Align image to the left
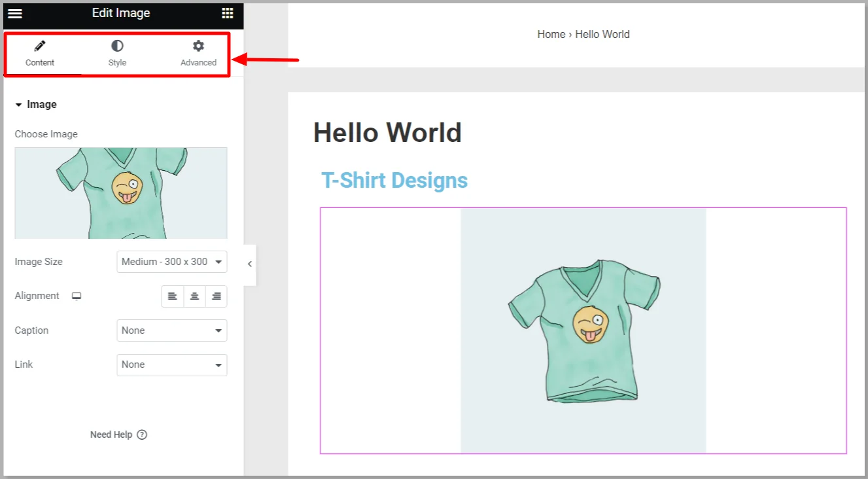Screen dimensions: 868x479 pos(173,296)
